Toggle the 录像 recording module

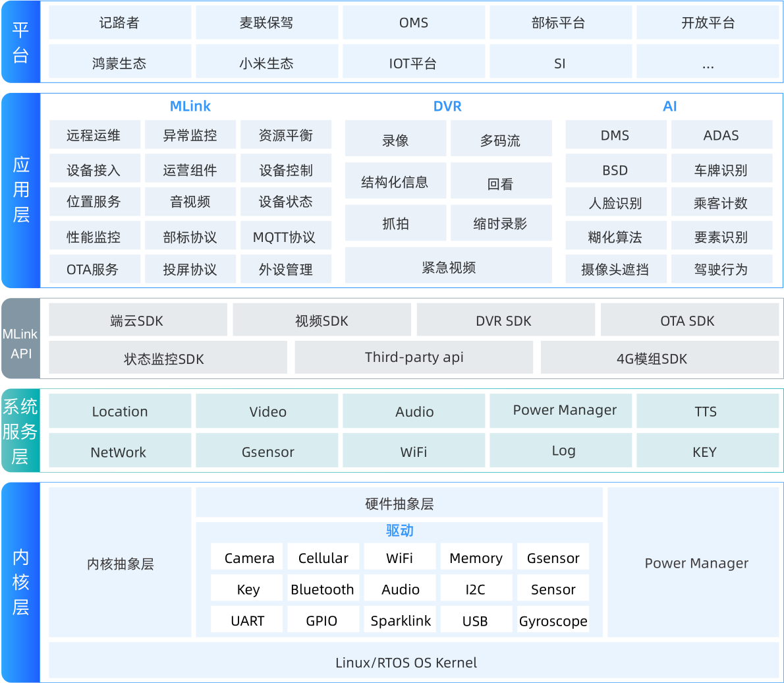click(395, 138)
